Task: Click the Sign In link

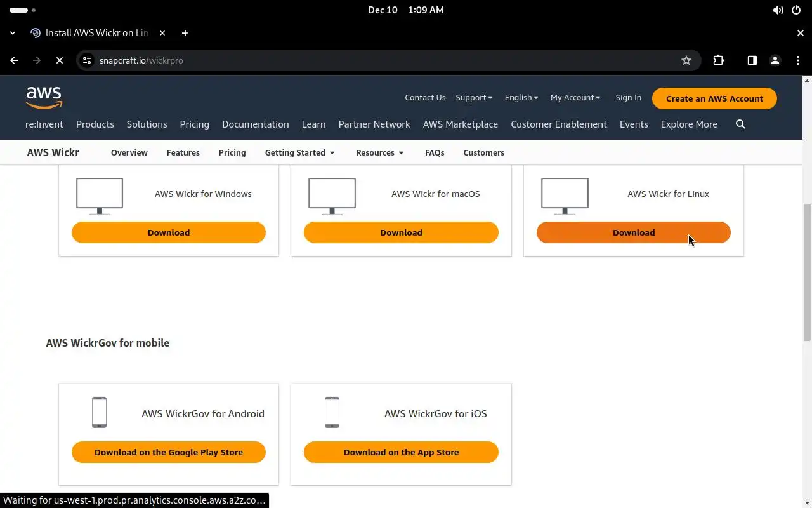Action: point(628,97)
